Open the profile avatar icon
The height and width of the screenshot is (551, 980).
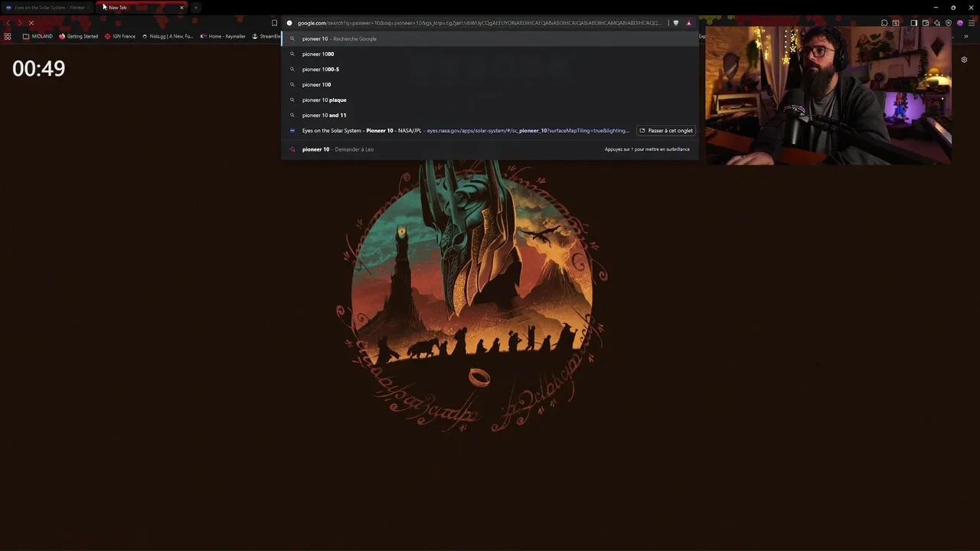coord(960,23)
